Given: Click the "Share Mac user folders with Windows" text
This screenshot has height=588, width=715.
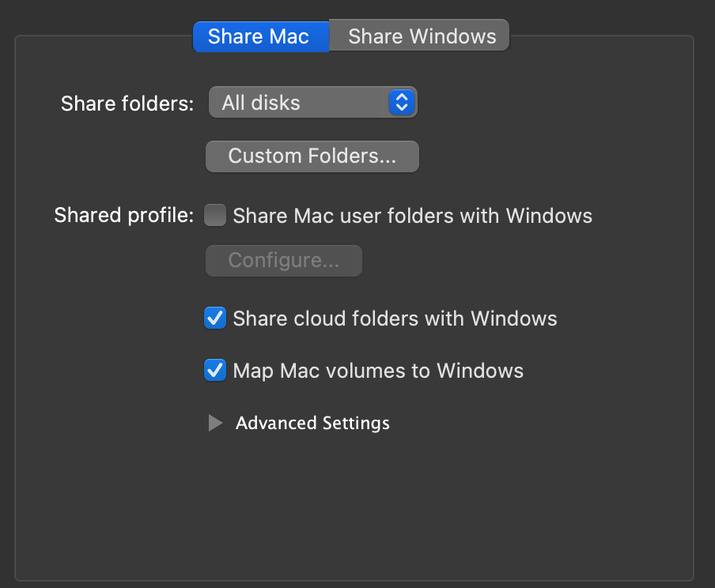Looking at the screenshot, I should pyautogui.click(x=412, y=216).
